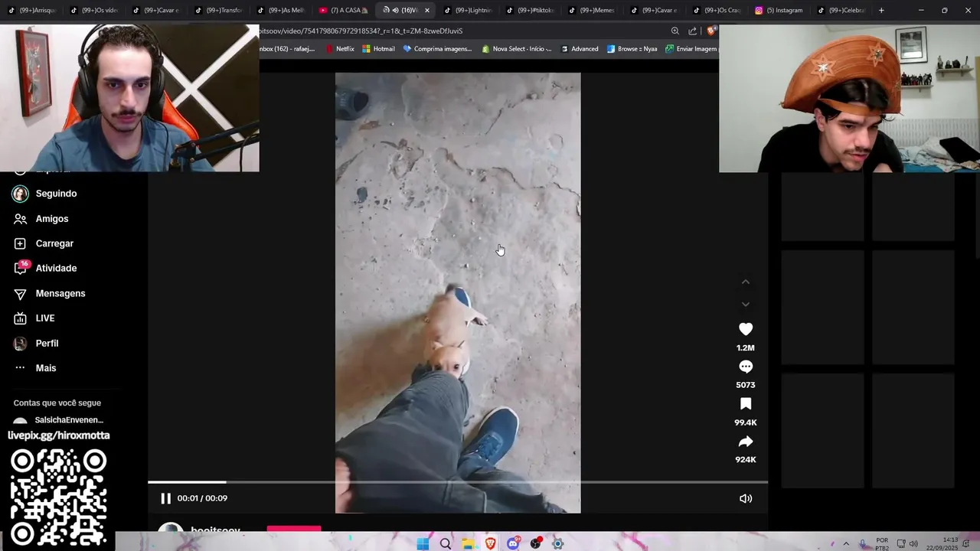Click the share page icon in address bar
The height and width of the screenshot is (551, 980).
[x=693, y=31]
